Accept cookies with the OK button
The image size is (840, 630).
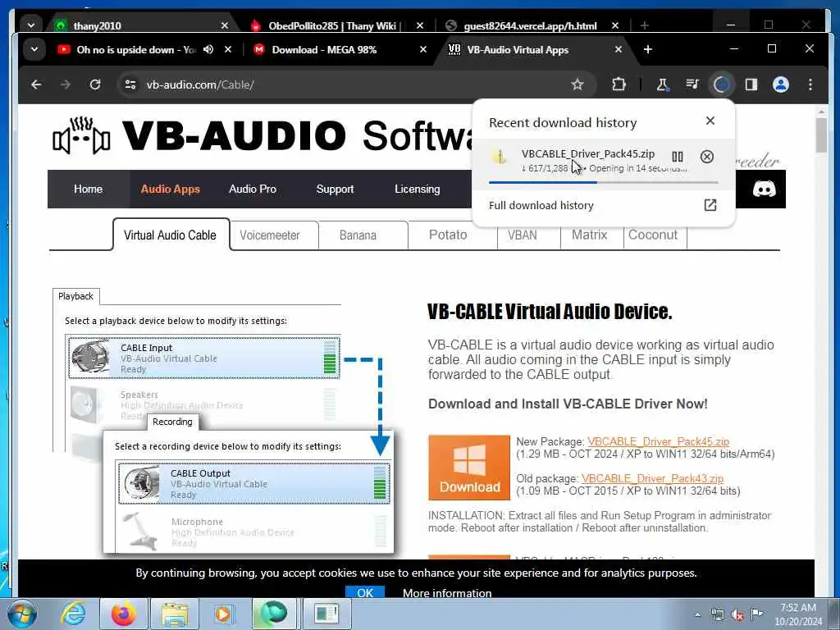[x=365, y=592]
